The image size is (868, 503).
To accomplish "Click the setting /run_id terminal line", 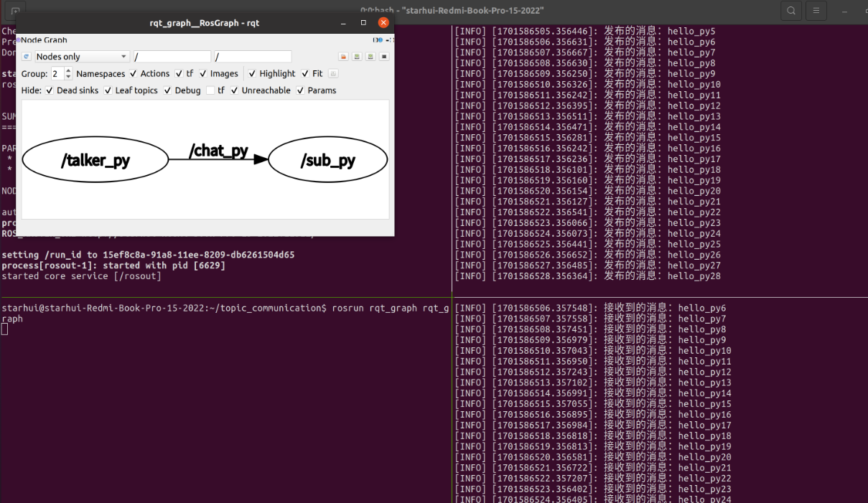I will tap(148, 255).
